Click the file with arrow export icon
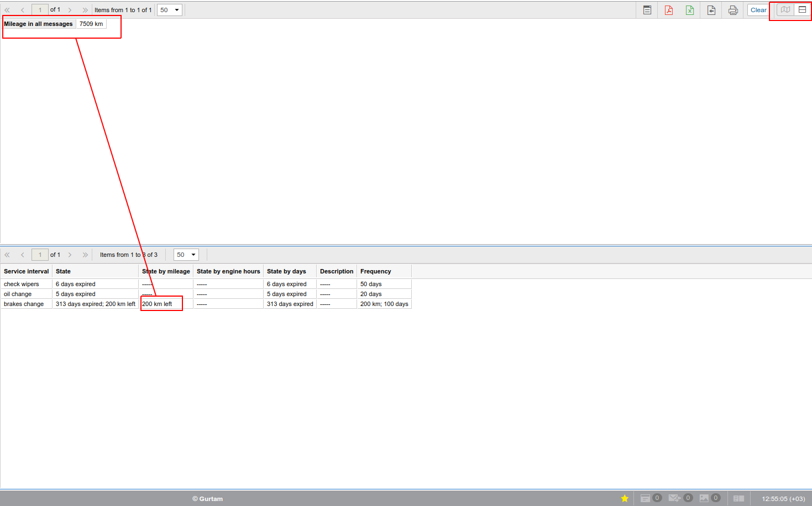The height and width of the screenshot is (506, 812). tap(711, 10)
